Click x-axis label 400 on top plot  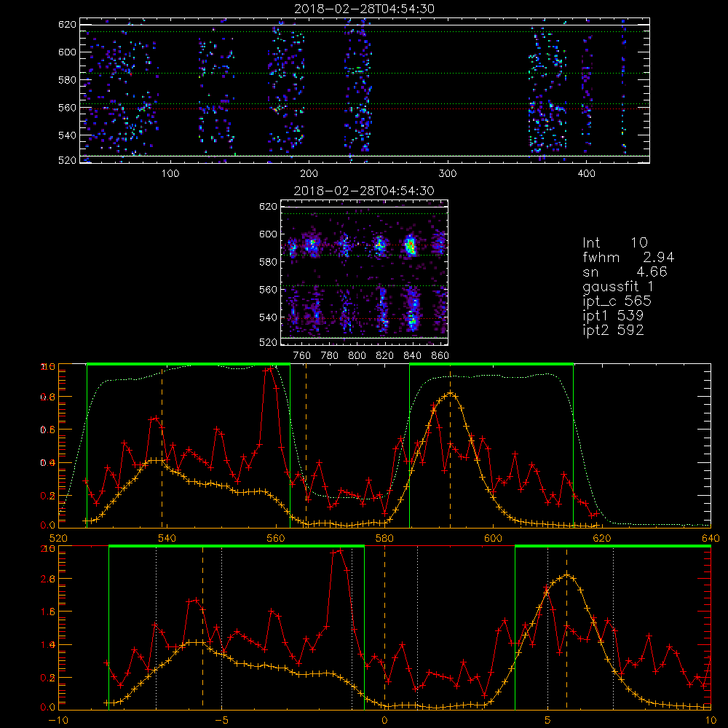point(586,174)
